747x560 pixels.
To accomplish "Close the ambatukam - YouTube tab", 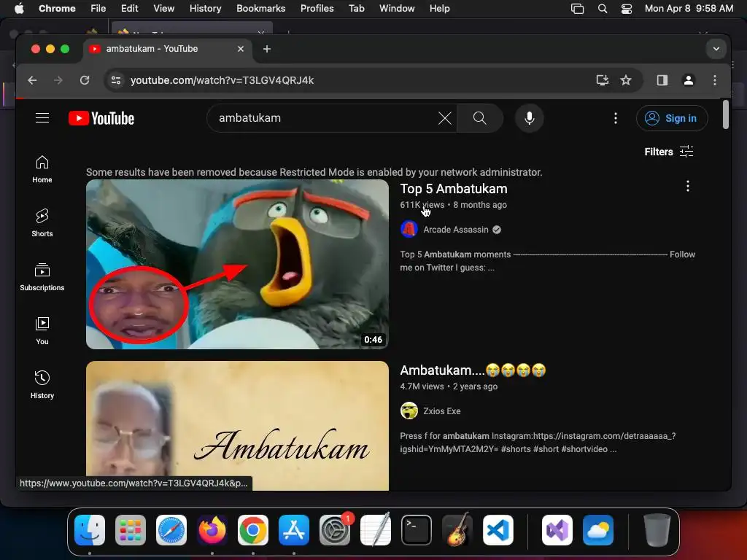I will 241,49.
